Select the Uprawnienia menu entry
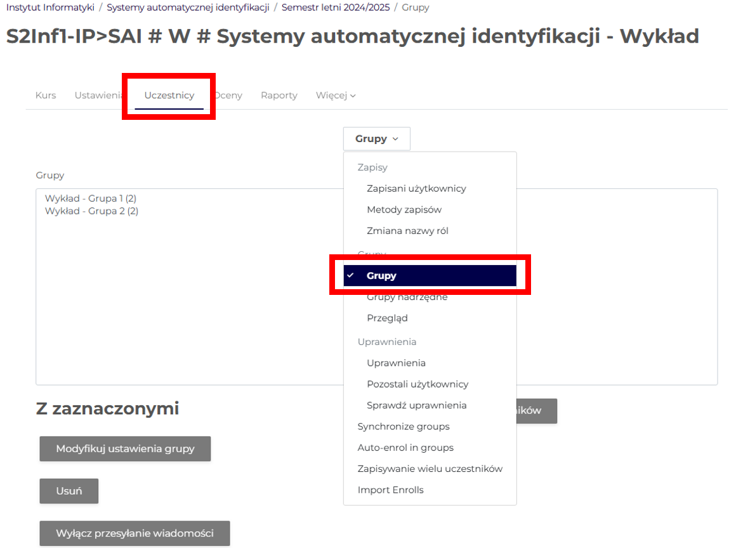Viewport: 729px width, 560px height. (396, 363)
